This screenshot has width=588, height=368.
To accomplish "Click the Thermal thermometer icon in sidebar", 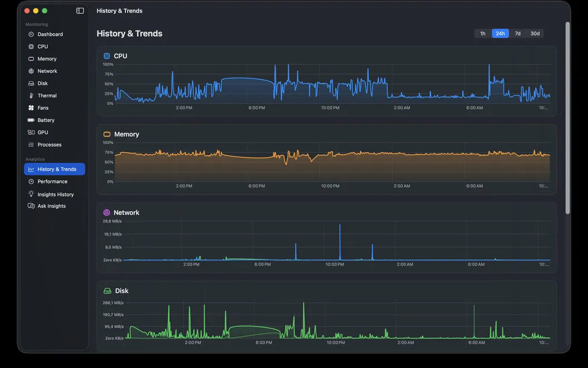I will coord(31,96).
